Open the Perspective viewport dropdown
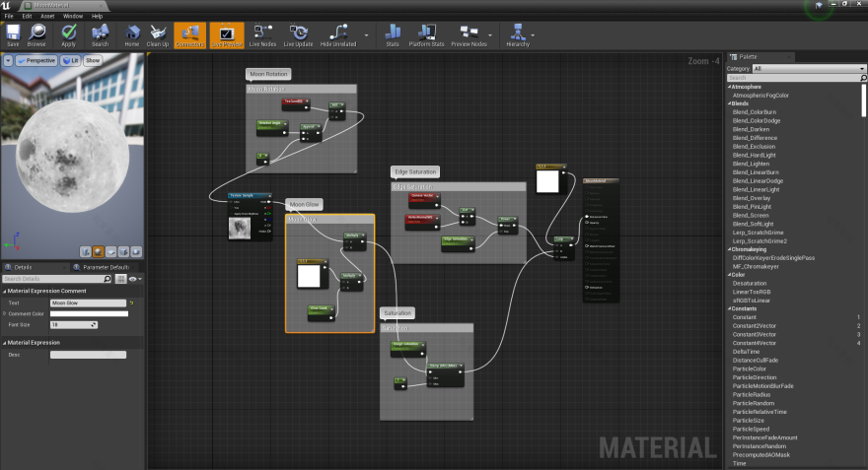 click(36, 60)
